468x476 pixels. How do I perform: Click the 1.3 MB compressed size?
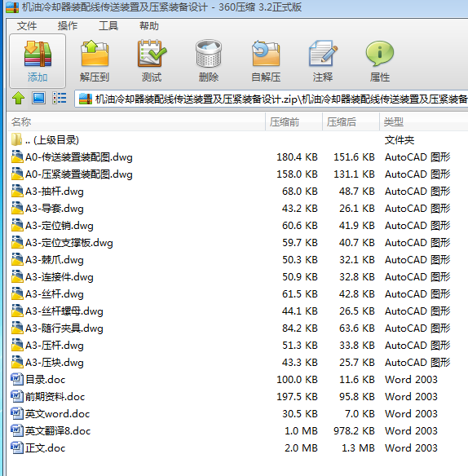(x=358, y=447)
